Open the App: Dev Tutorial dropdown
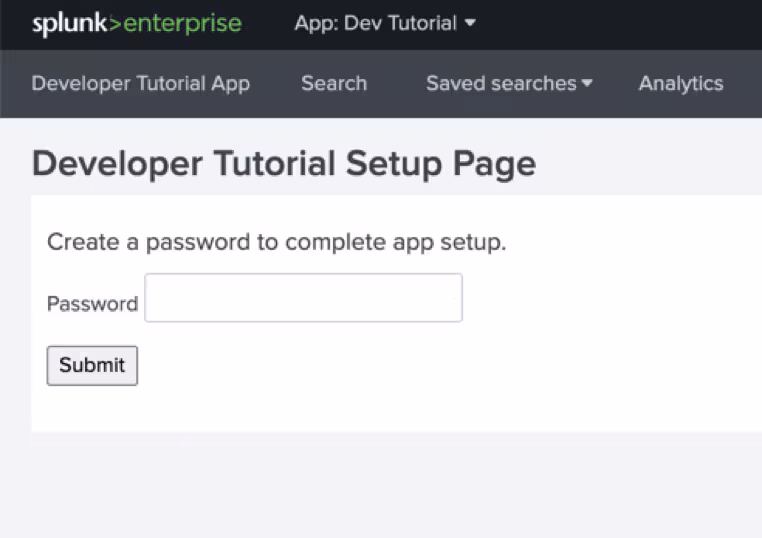Image resolution: width=762 pixels, height=538 pixels. pyautogui.click(x=384, y=24)
